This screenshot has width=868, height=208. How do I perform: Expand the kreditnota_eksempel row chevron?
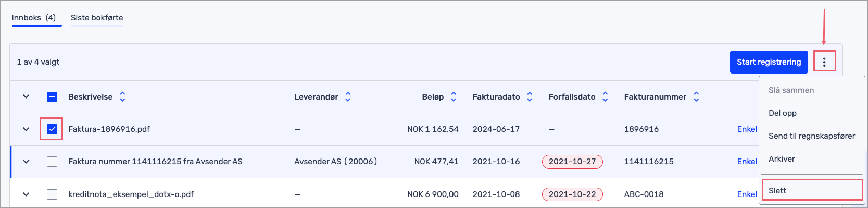[x=26, y=194]
